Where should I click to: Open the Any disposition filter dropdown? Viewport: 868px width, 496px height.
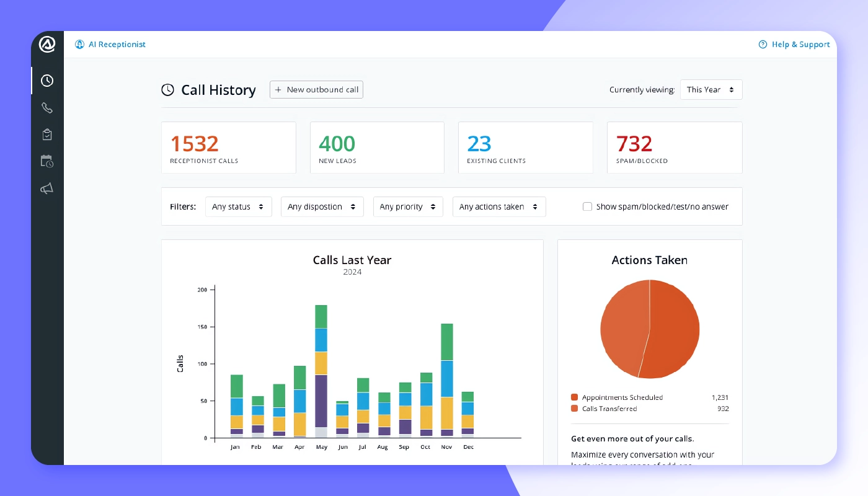pos(322,206)
